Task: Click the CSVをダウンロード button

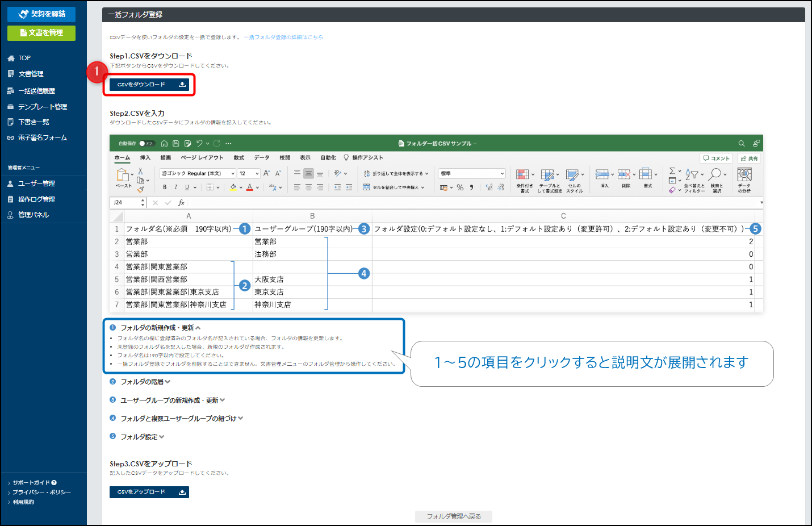Action: [x=149, y=84]
